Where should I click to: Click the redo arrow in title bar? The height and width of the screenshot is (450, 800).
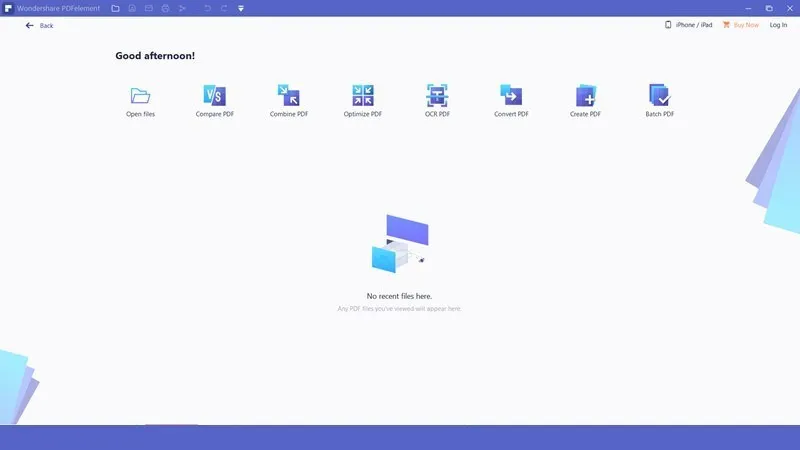tap(224, 8)
